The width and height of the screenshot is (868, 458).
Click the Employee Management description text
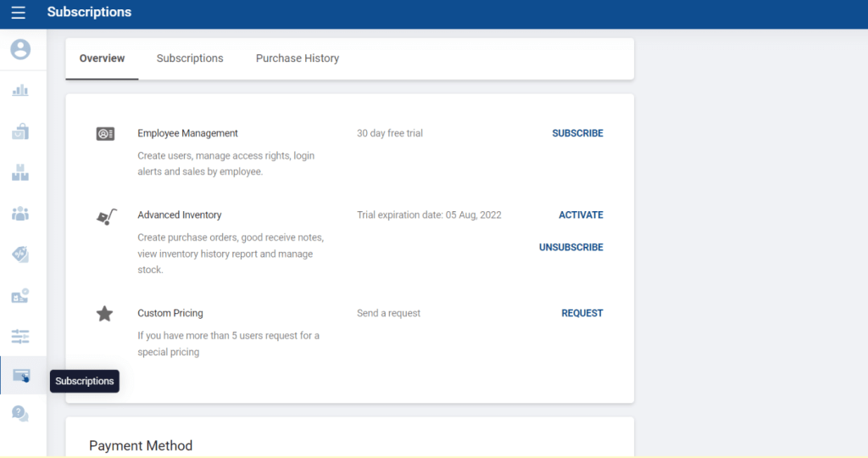[x=225, y=164]
